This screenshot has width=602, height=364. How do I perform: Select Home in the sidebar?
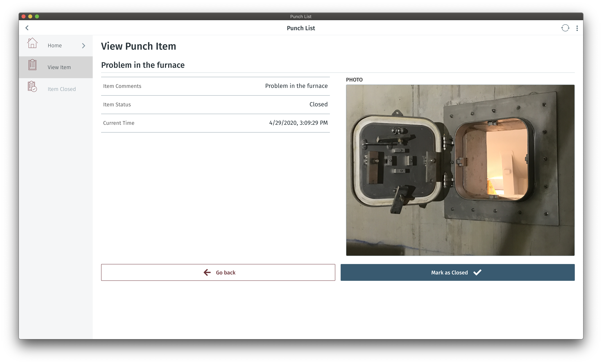(x=56, y=46)
